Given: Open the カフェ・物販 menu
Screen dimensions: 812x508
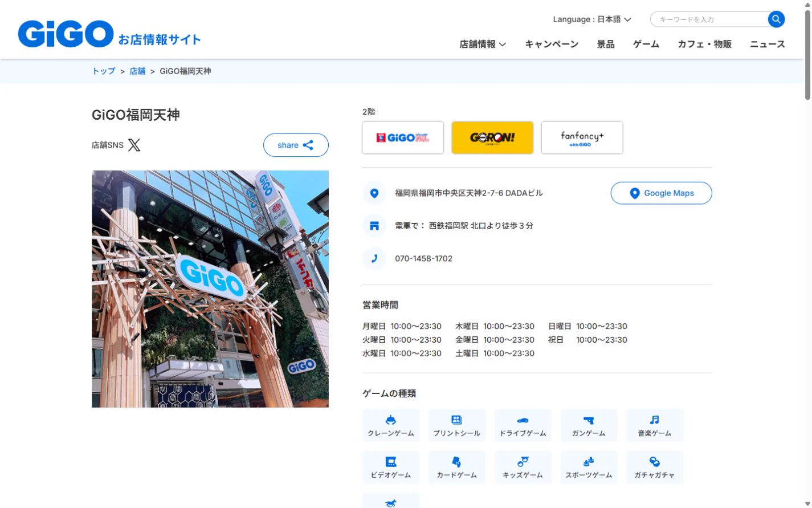Looking at the screenshot, I should tap(704, 44).
